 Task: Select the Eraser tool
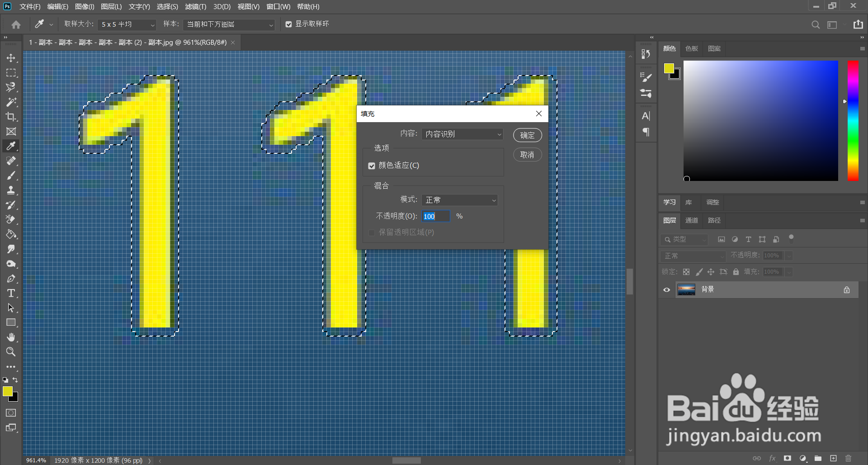click(x=11, y=220)
